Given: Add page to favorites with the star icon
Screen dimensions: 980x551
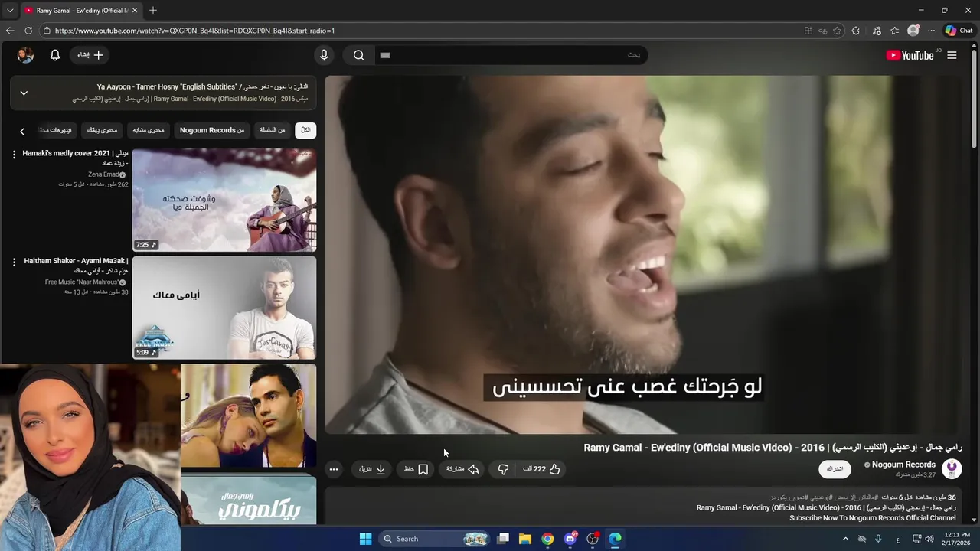Looking at the screenshot, I should point(837,31).
